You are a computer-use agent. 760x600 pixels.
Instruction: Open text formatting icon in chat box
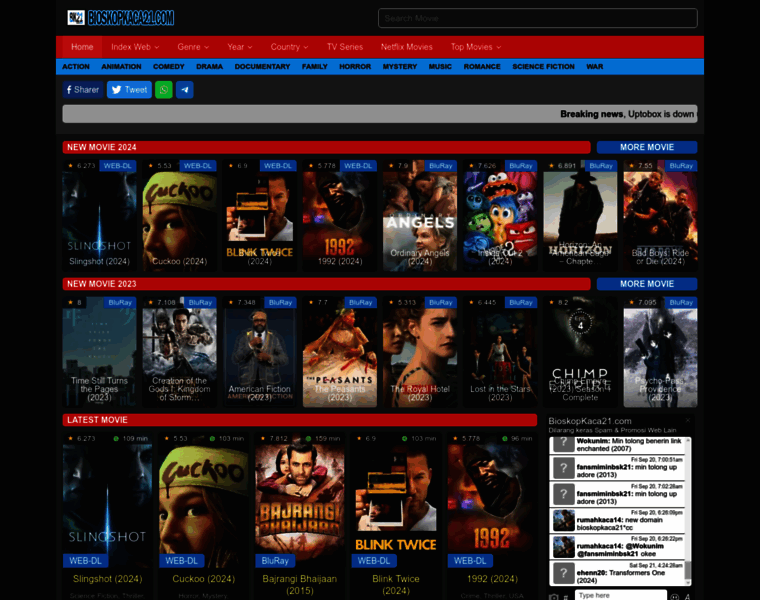click(x=687, y=597)
